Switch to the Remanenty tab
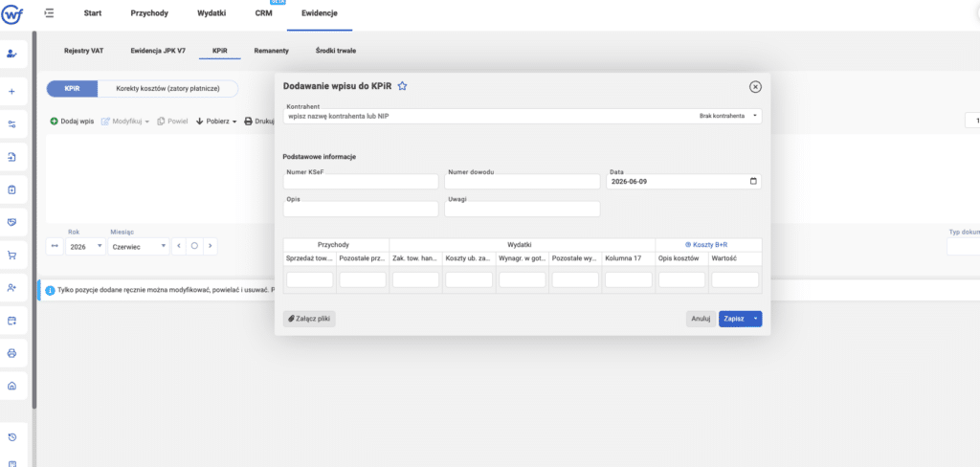 point(271,51)
